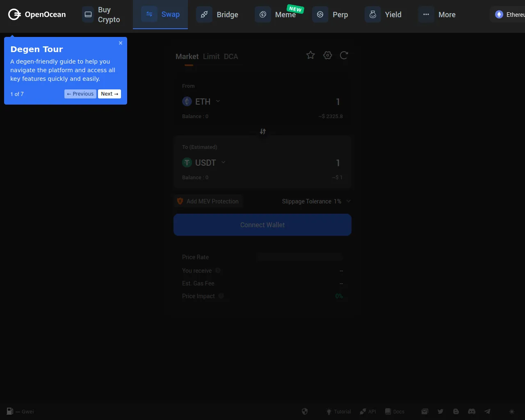Click Next in the Degen Tour

point(110,94)
